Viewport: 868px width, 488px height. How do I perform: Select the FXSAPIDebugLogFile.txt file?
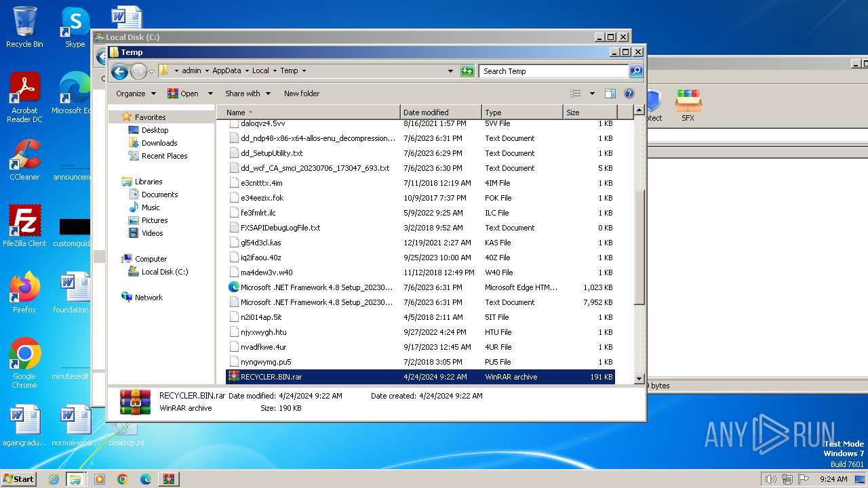click(x=420, y=228)
